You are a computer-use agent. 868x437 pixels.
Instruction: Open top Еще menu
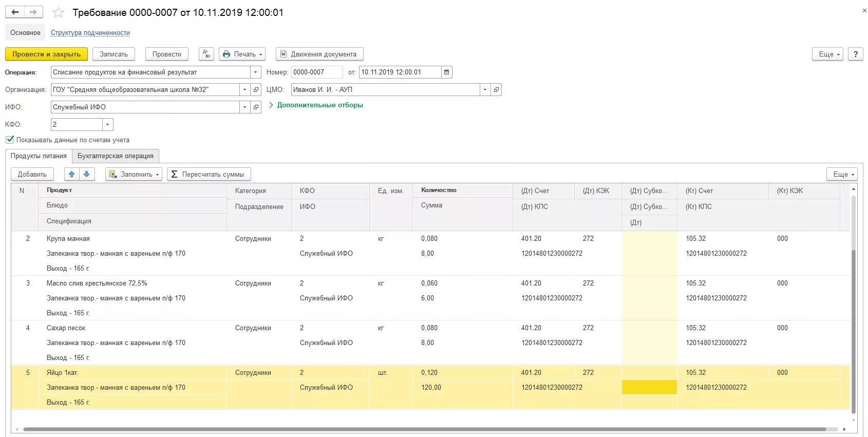click(x=827, y=54)
